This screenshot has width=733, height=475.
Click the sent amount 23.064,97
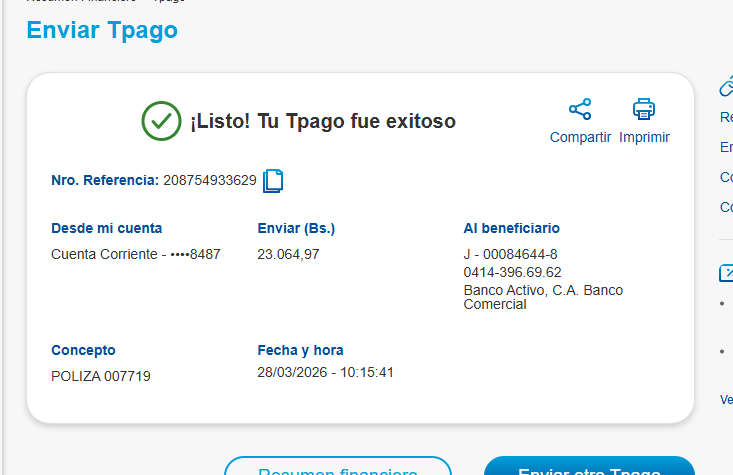pos(288,254)
